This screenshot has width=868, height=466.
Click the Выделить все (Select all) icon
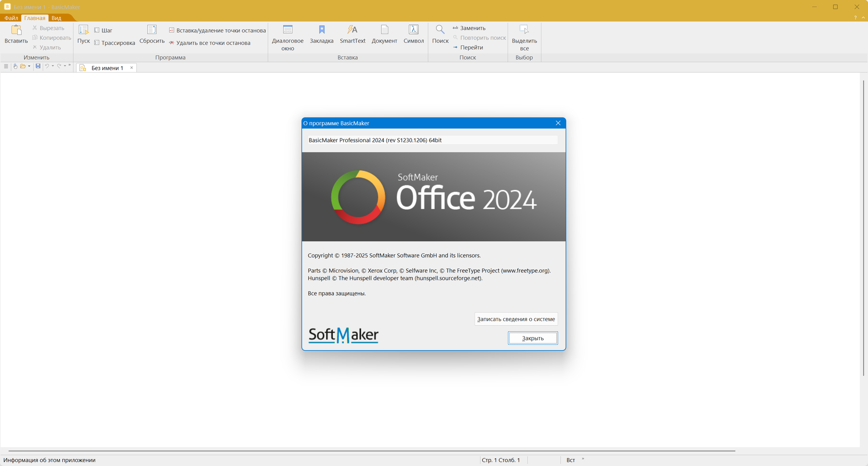pyautogui.click(x=524, y=30)
